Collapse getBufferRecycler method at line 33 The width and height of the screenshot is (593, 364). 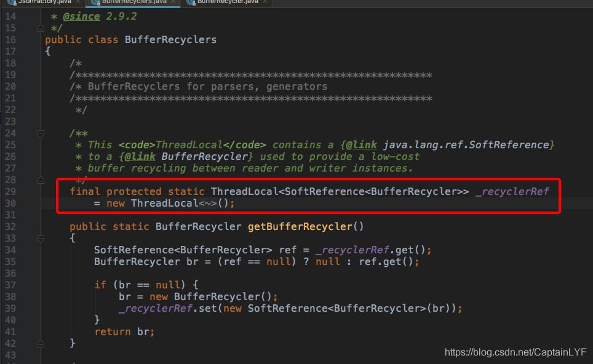[x=41, y=239]
